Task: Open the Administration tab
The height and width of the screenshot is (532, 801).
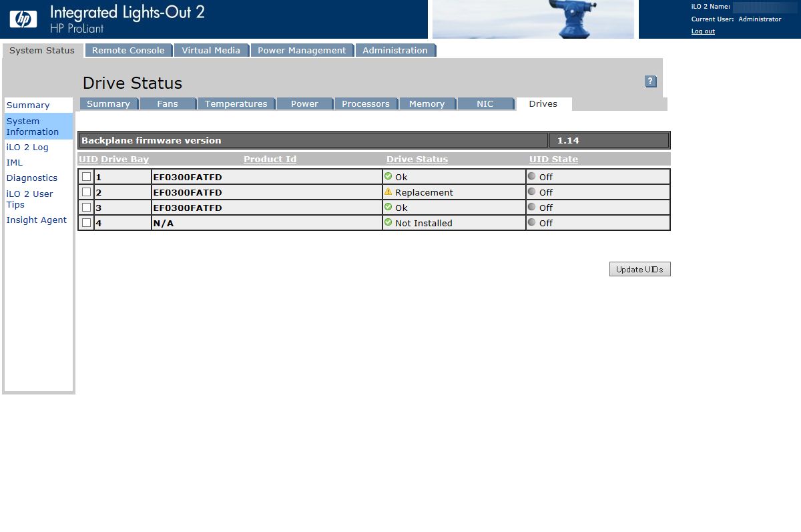Action: tap(395, 50)
